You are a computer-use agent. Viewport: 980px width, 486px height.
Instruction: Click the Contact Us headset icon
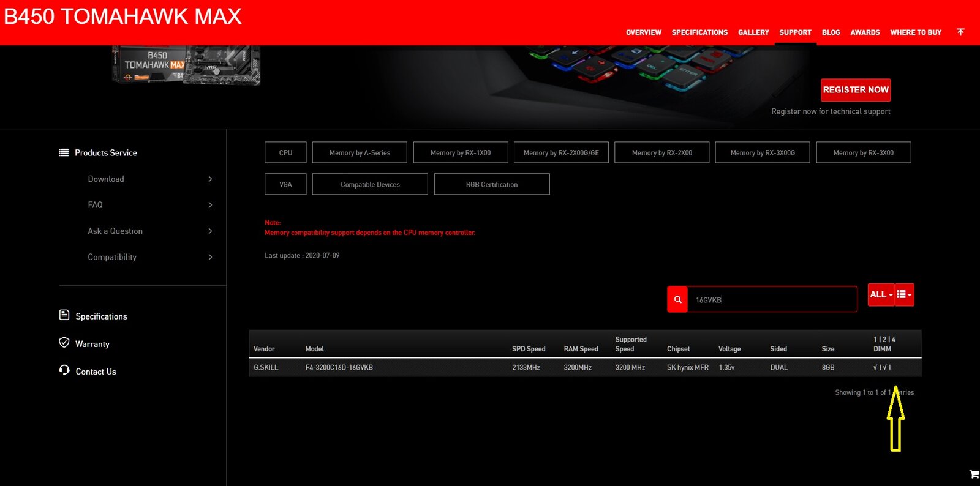(64, 370)
